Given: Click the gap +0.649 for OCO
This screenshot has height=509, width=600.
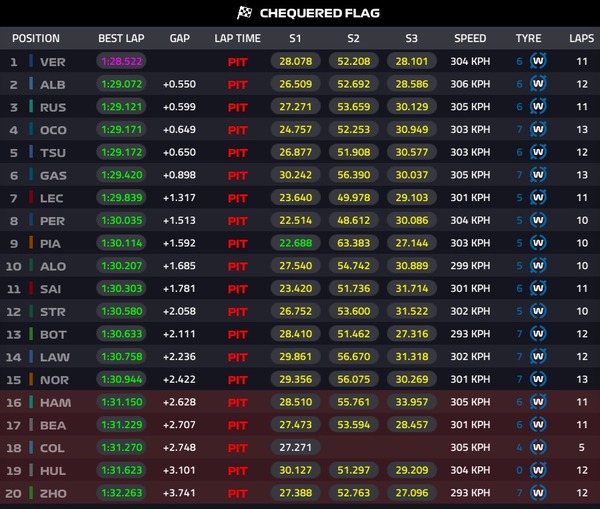Looking at the screenshot, I should (179, 129).
